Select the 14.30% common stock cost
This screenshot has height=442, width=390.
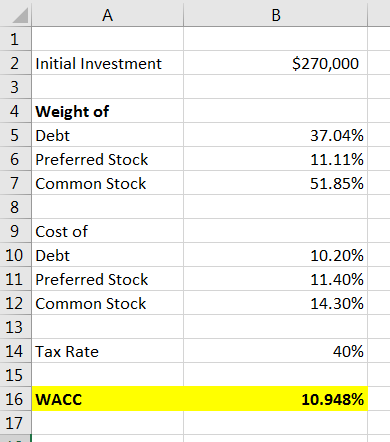click(x=275, y=303)
